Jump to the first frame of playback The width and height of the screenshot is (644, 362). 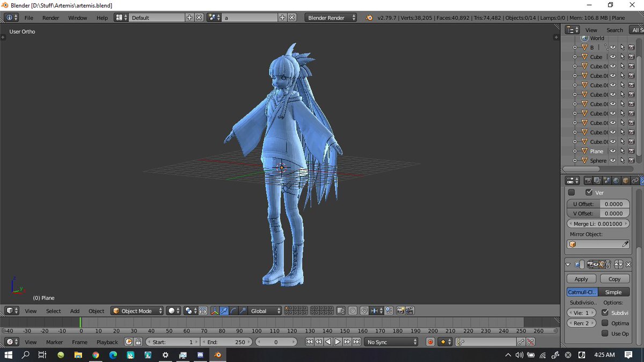click(x=310, y=342)
